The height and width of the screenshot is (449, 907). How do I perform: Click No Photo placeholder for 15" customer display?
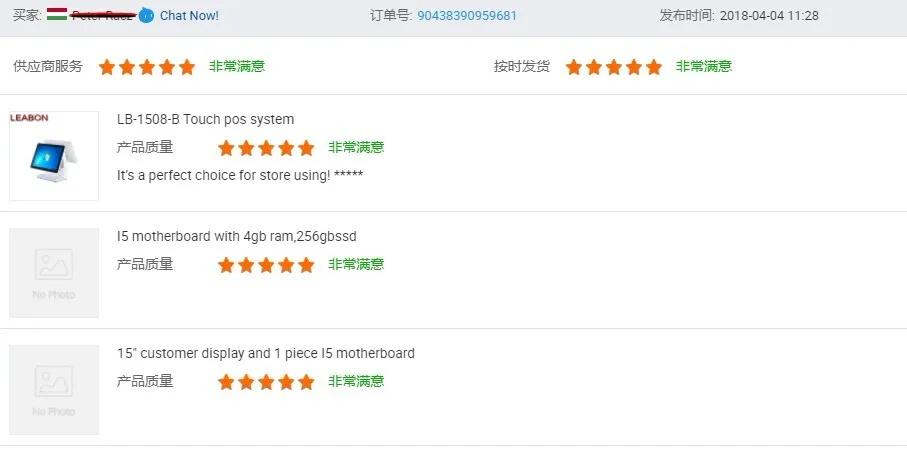pyautogui.click(x=54, y=389)
